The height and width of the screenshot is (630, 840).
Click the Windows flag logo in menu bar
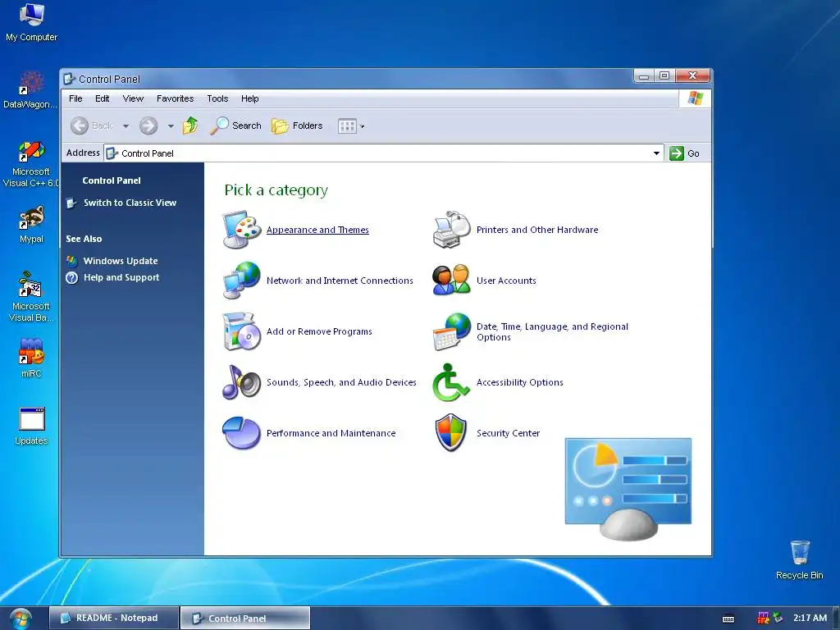695,98
